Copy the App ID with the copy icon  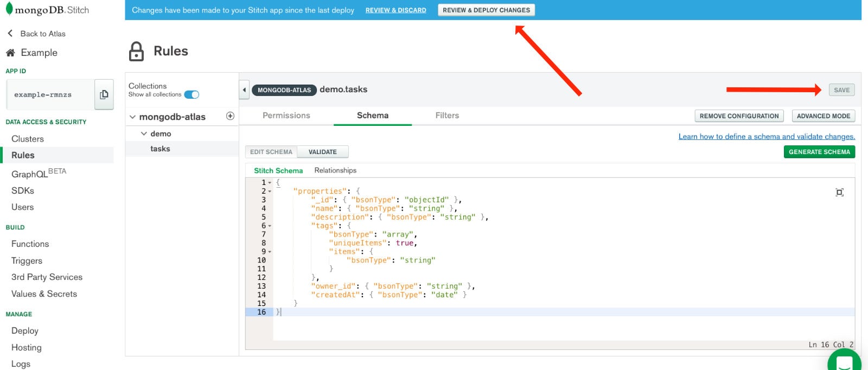pyautogui.click(x=104, y=94)
